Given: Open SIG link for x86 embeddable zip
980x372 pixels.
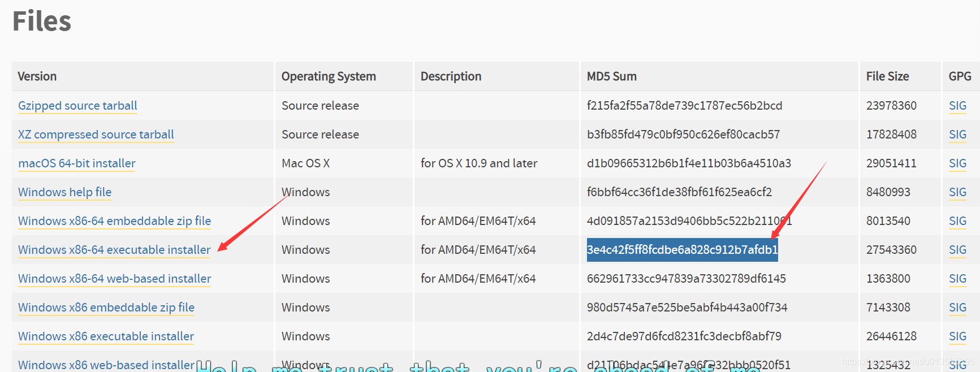Looking at the screenshot, I should 958,308.
